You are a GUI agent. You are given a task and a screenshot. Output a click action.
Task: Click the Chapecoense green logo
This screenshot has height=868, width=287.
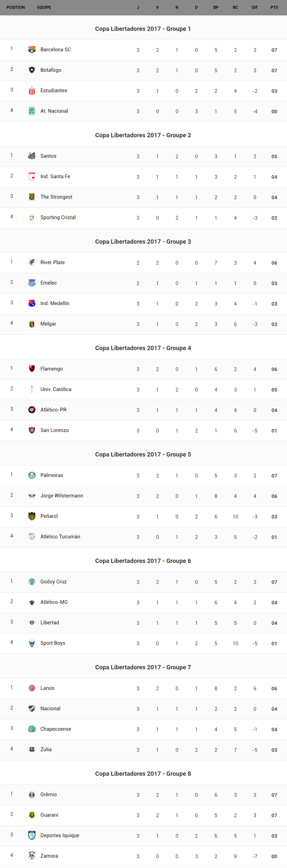[x=32, y=729]
